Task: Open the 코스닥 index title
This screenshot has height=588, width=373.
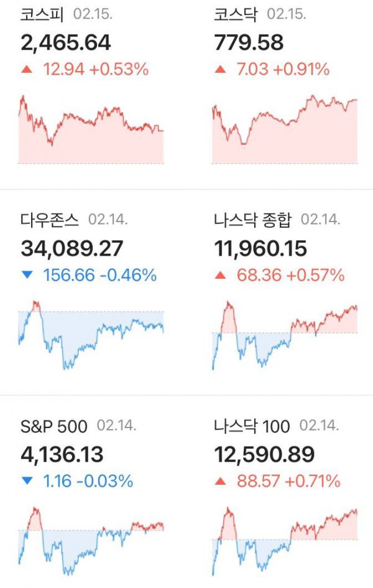Action: point(236,14)
